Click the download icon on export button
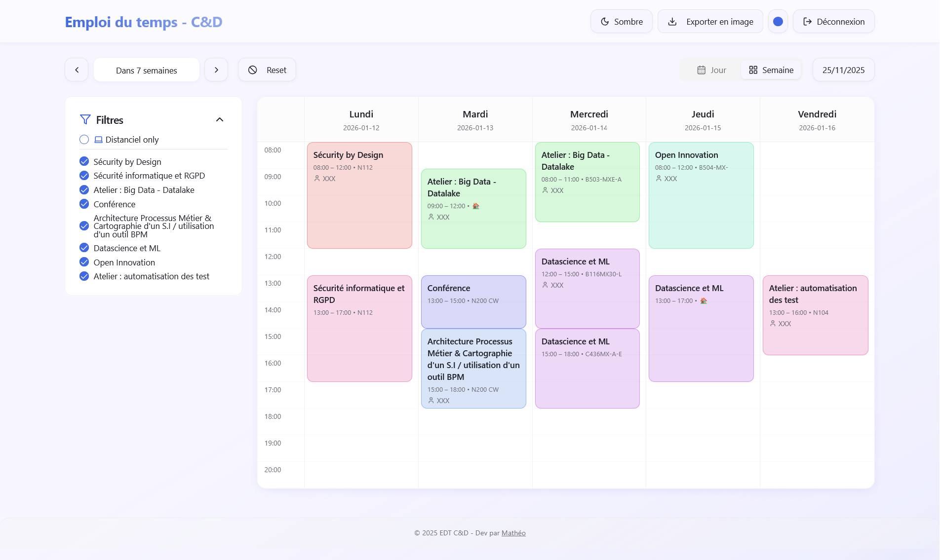This screenshot has height=560, width=940. [672, 22]
